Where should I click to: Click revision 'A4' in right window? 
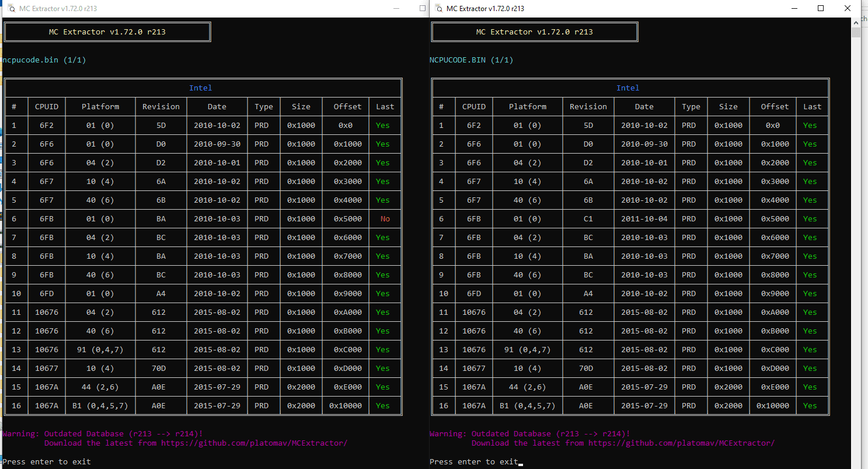coord(588,294)
